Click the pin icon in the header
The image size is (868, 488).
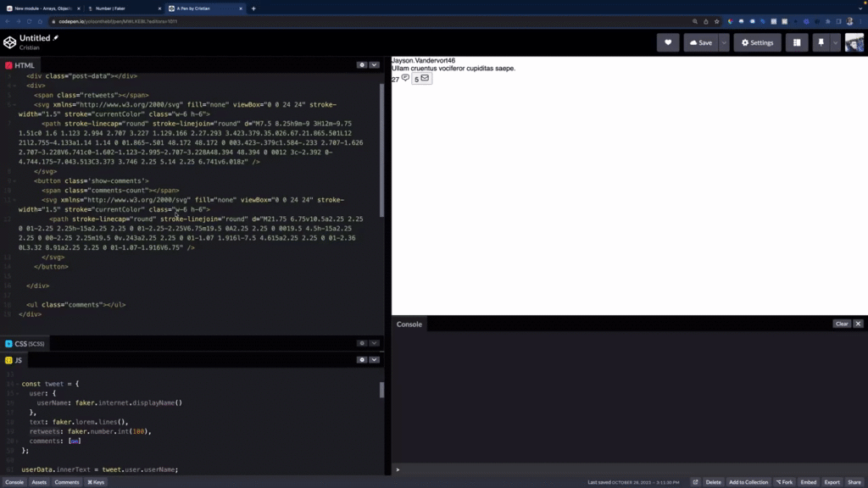click(x=822, y=42)
